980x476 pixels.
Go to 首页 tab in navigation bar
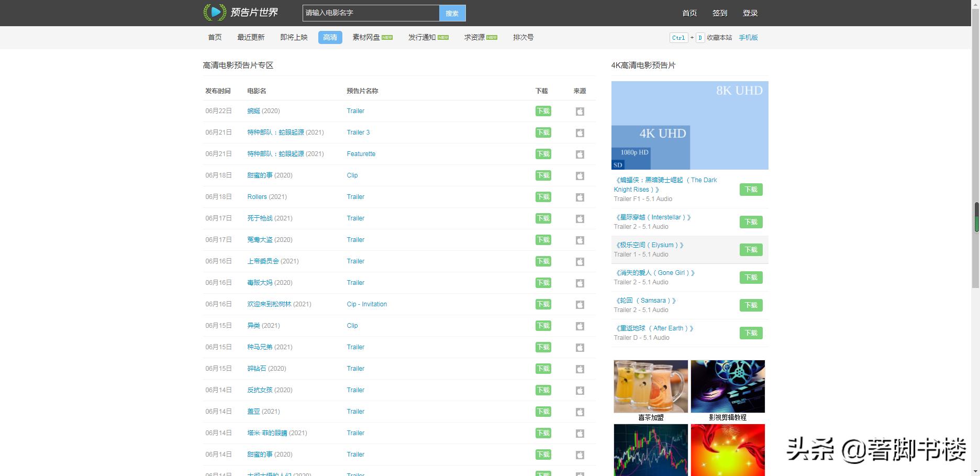click(x=215, y=37)
